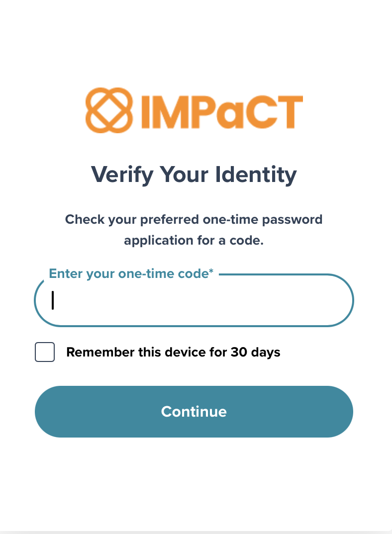Click the white "Continue" text on the button
The width and height of the screenshot is (392, 534).
(x=194, y=411)
